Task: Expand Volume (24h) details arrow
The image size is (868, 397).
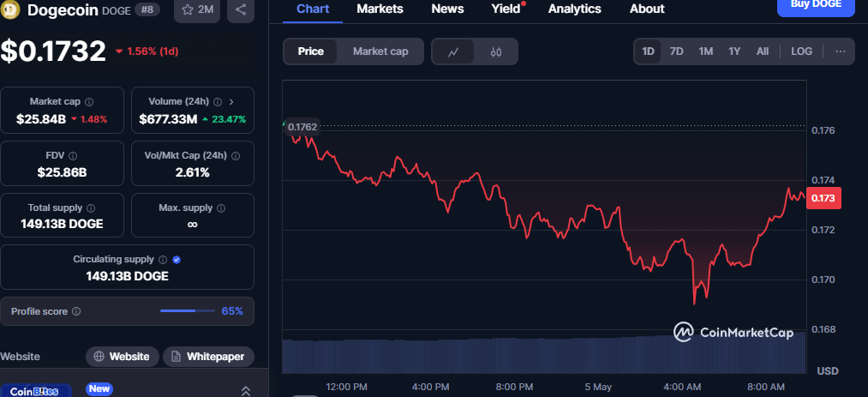Action: click(x=231, y=102)
